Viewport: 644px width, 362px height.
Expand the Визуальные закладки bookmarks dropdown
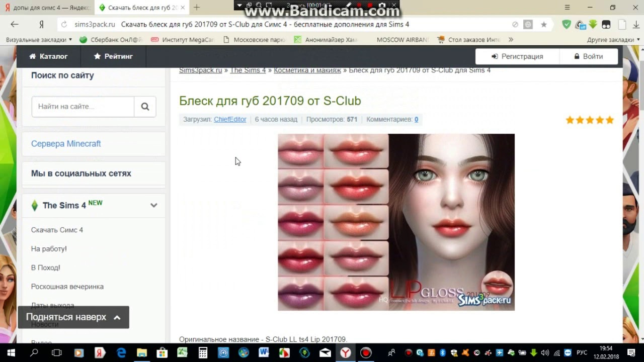[39, 40]
